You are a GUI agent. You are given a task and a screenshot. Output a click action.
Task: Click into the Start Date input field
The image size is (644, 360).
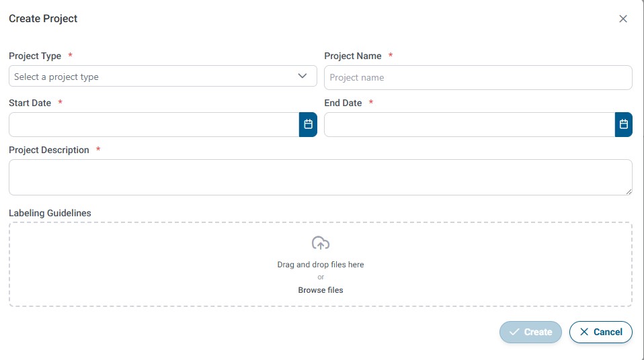(153, 124)
